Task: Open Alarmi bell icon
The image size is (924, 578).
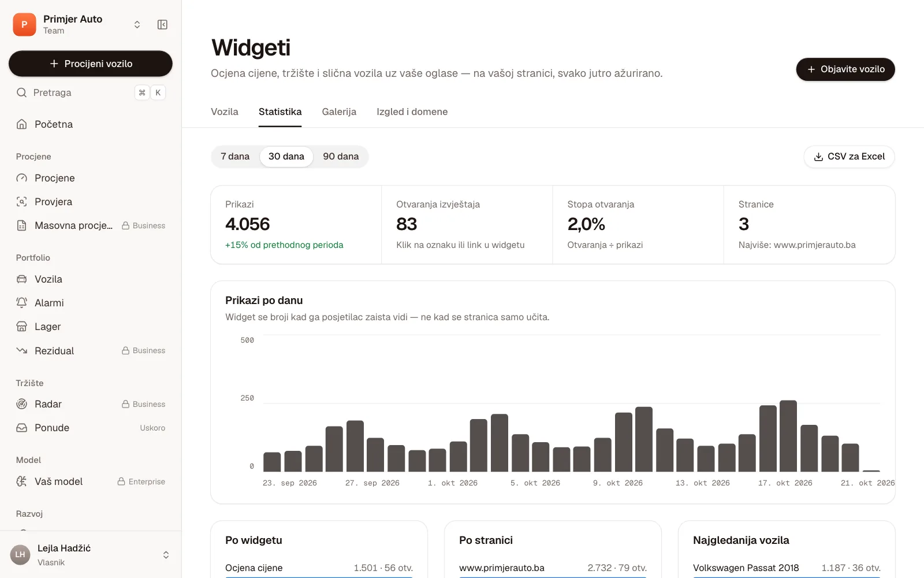Action: coord(22,303)
